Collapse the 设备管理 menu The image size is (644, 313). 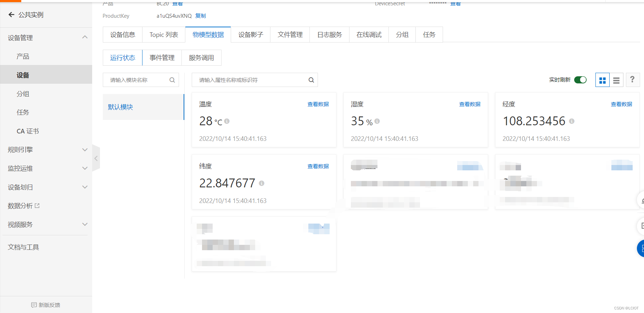[85, 37]
